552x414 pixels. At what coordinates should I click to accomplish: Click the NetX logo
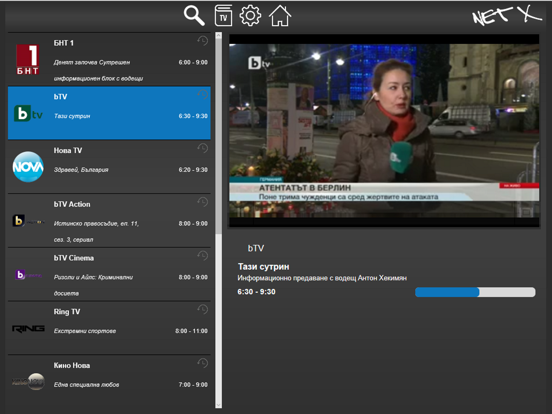pos(507,16)
